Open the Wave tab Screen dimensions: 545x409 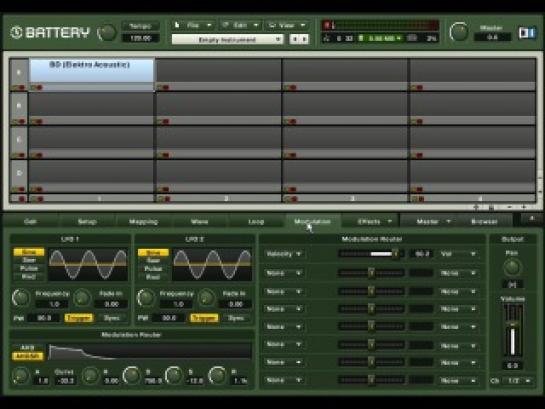200,221
